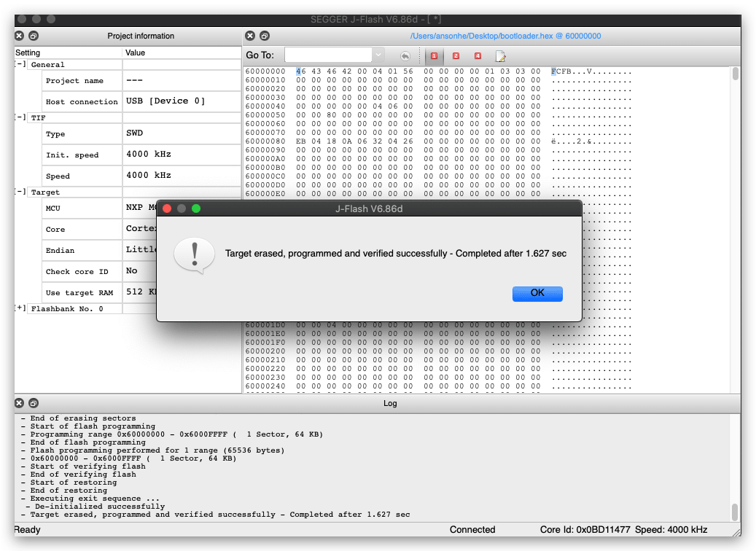Screen dimensions: 756x551
Task: Focus the Go To address field
Action: click(x=328, y=55)
